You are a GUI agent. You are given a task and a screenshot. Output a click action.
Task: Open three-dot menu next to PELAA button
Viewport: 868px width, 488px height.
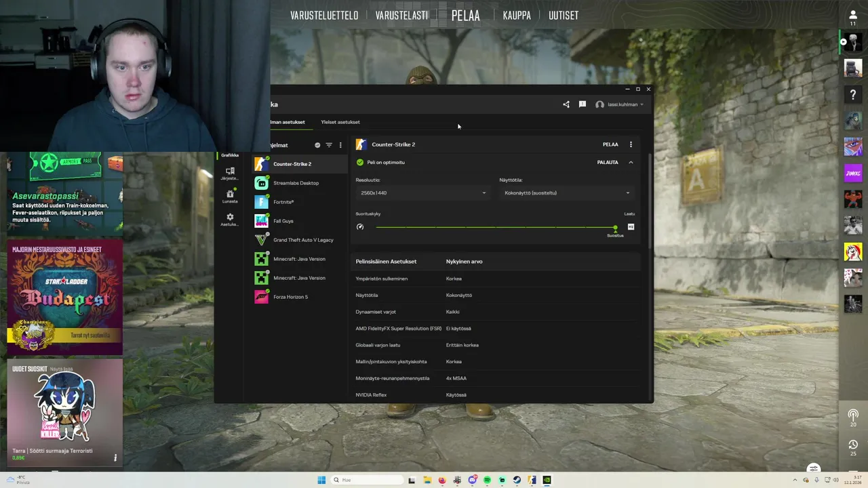[631, 144]
